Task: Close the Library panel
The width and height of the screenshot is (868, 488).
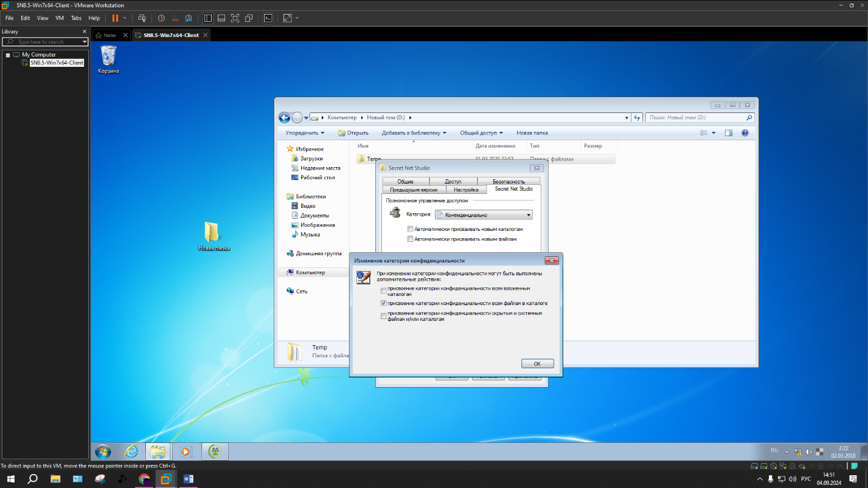Action: (x=85, y=32)
